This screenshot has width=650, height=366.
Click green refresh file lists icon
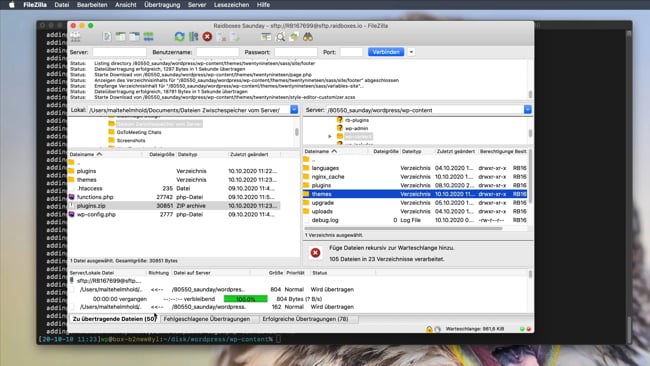[179, 37]
